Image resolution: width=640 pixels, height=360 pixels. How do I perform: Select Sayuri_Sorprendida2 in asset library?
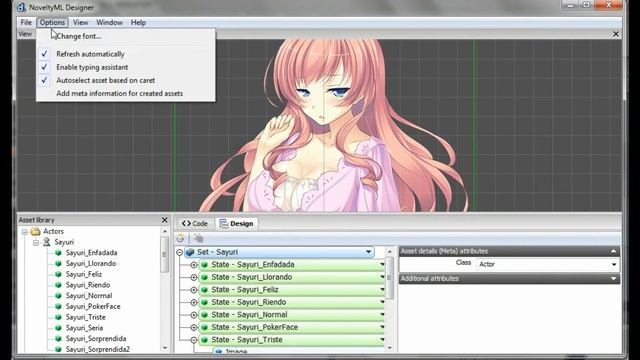coord(98,349)
